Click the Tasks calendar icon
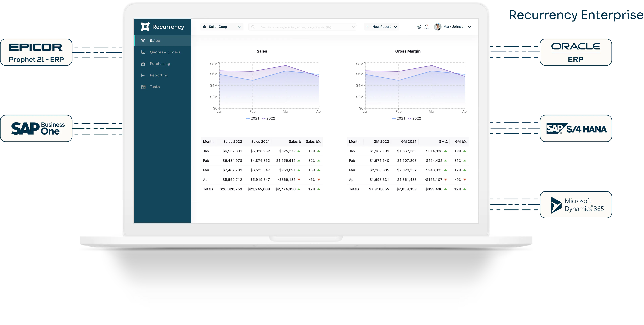Viewport: 644px width, 325px height. click(x=143, y=87)
